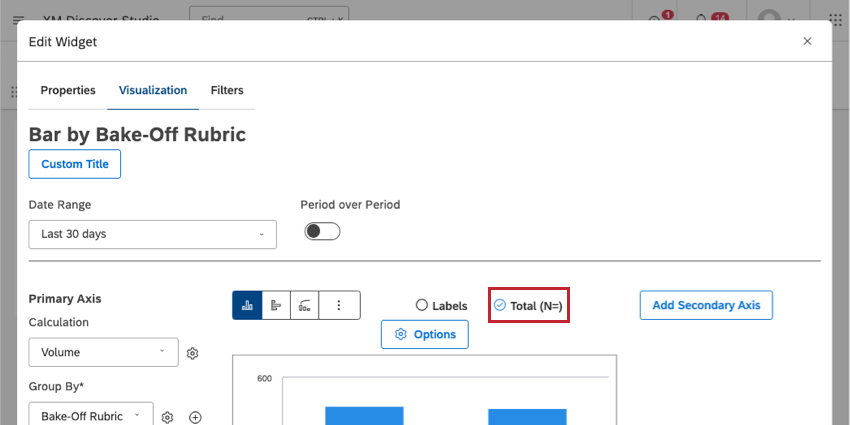Open Calculation settings gear icon

click(x=193, y=353)
